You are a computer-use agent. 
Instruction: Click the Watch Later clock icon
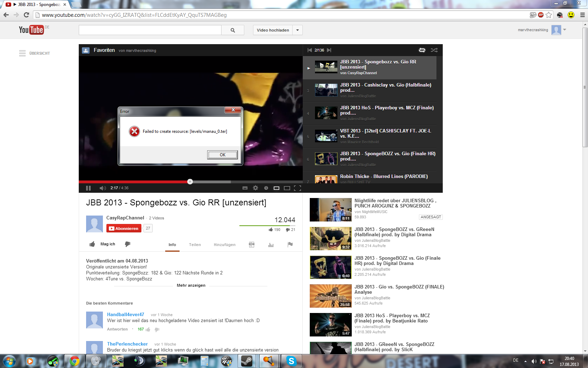coord(266,188)
